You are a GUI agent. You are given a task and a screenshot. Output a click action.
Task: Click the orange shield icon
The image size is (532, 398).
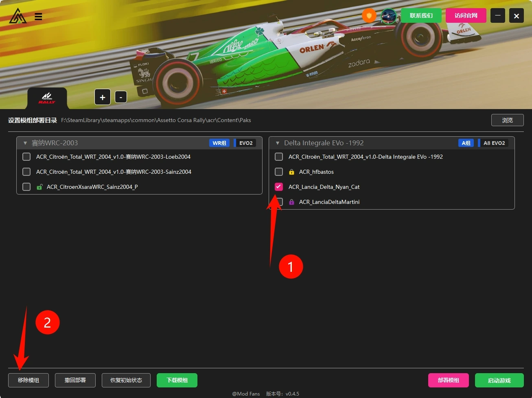369,16
